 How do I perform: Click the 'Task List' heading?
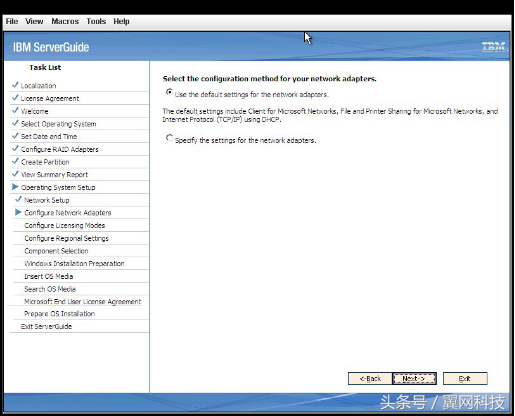tap(45, 67)
